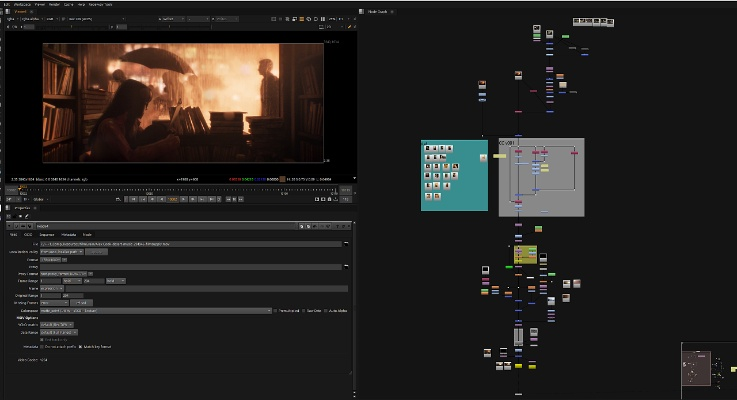Click the teal backdrop node tool icon
737x400 pixels.
pos(484,158)
